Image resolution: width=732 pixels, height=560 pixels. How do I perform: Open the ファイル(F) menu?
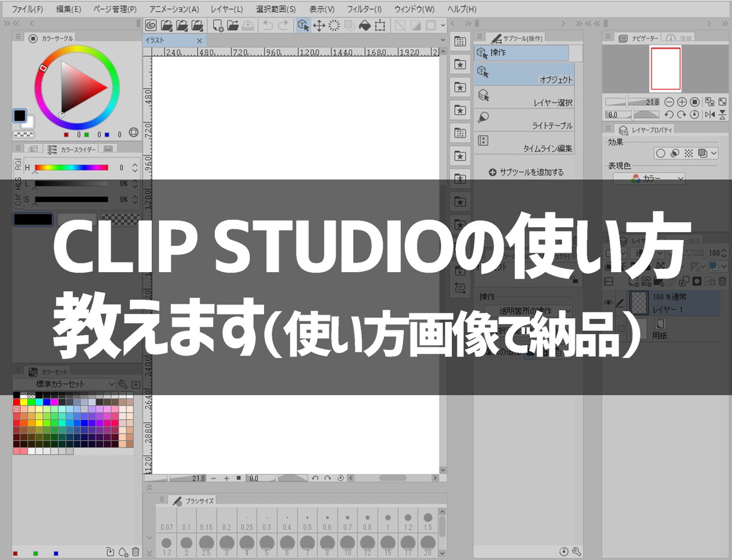pos(28,9)
